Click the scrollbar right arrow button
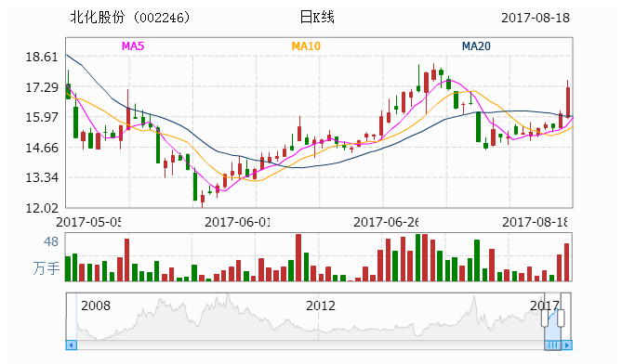Screen dimensions: 622x364 pyautogui.click(x=566, y=345)
